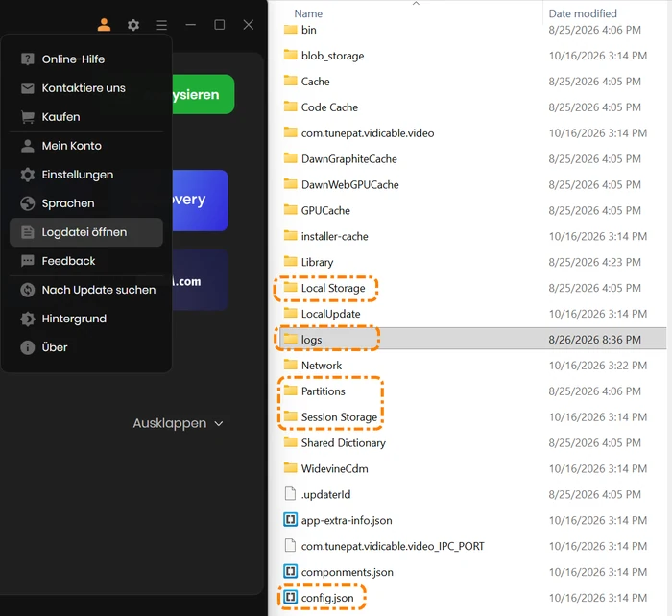
Task: Click the Sprachen globe icon
Action: click(x=28, y=203)
